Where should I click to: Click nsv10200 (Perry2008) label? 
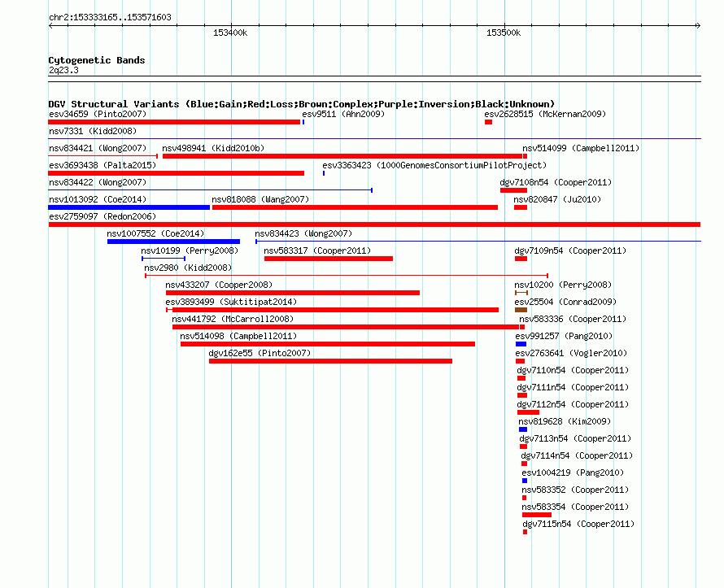563,285
